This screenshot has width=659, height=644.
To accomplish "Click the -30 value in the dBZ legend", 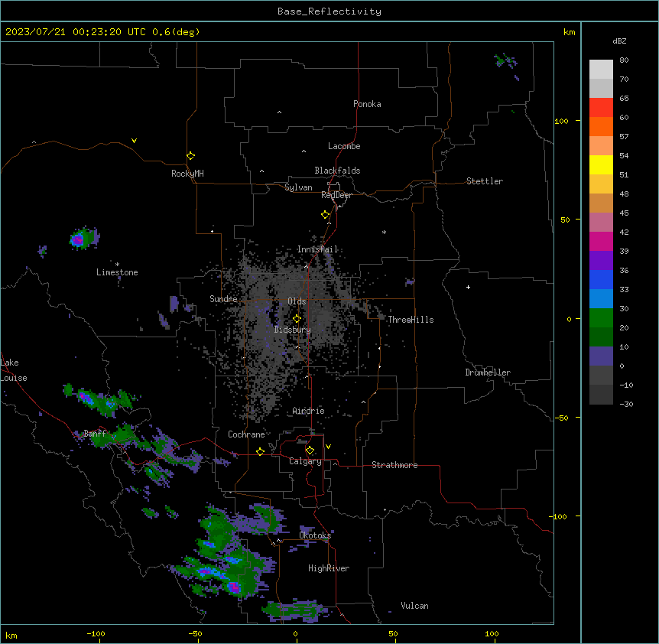I will [626, 404].
